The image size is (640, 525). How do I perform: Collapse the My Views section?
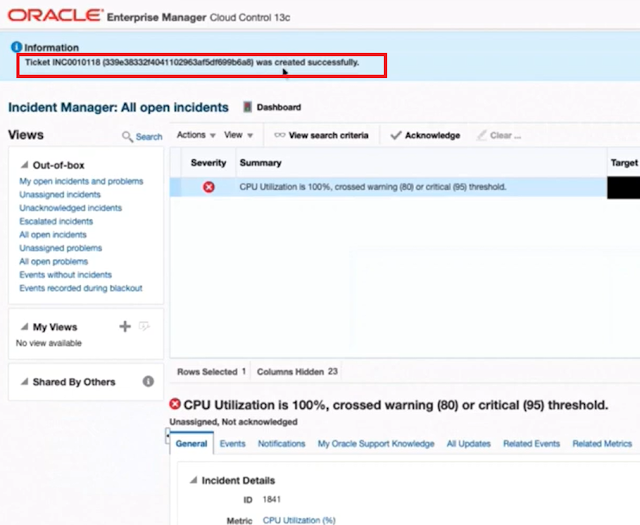pyautogui.click(x=24, y=327)
